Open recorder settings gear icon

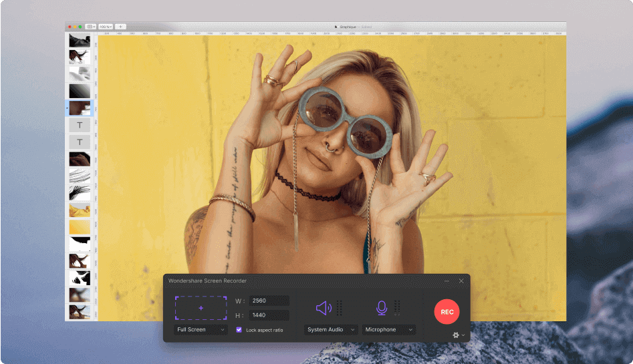click(x=456, y=335)
